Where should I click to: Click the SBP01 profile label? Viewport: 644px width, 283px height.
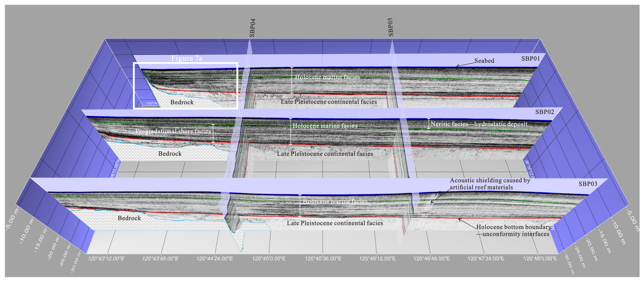pyautogui.click(x=531, y=59)
